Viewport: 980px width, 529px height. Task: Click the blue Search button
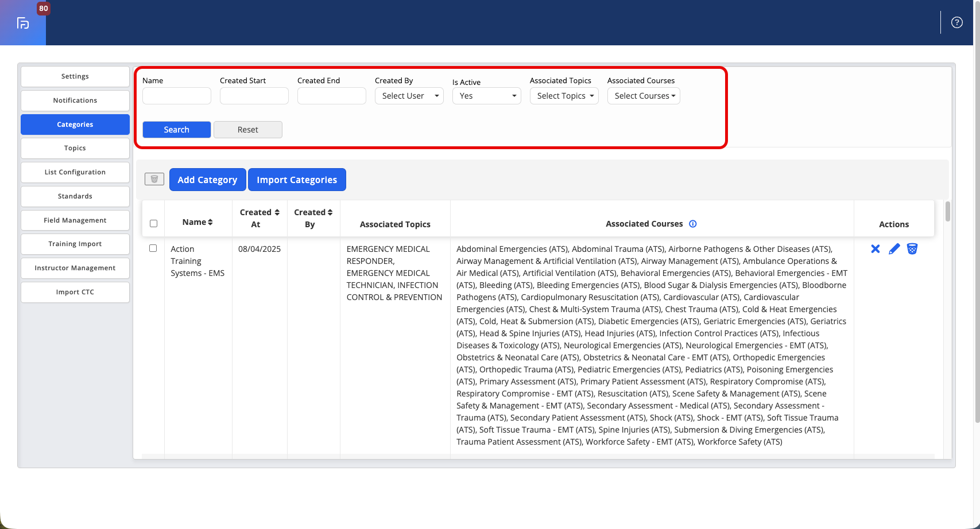tap(176, 130)
